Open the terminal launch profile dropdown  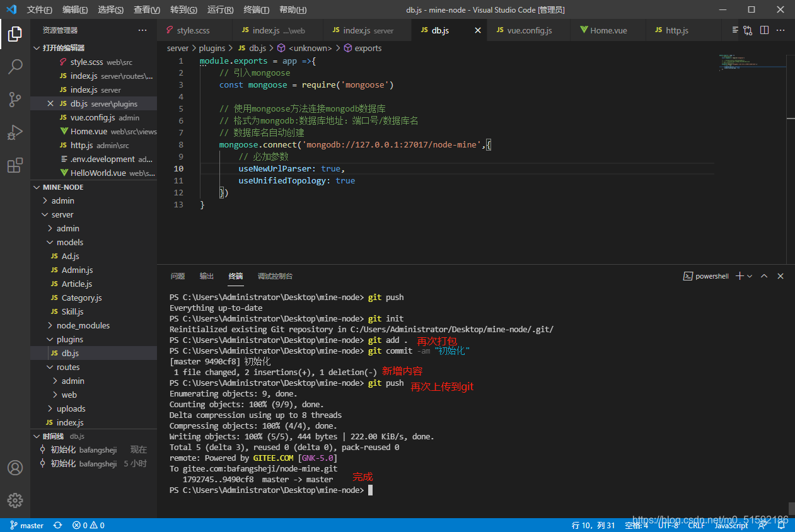[x=750, y=276]
